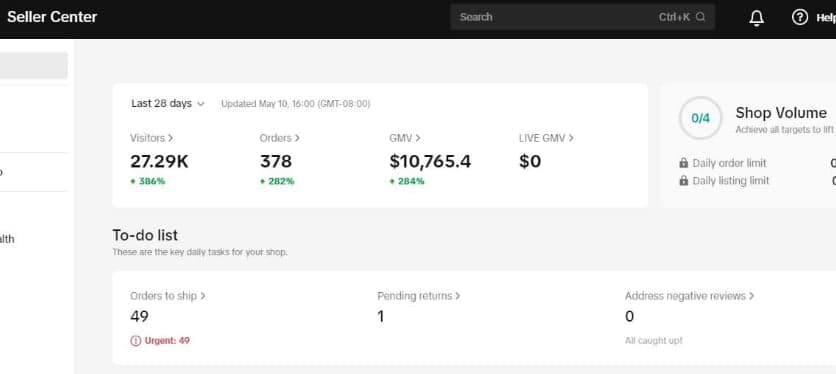Click the Seller Center logo title
Viewport: 836px width, 374px height.
coord(52,17)
